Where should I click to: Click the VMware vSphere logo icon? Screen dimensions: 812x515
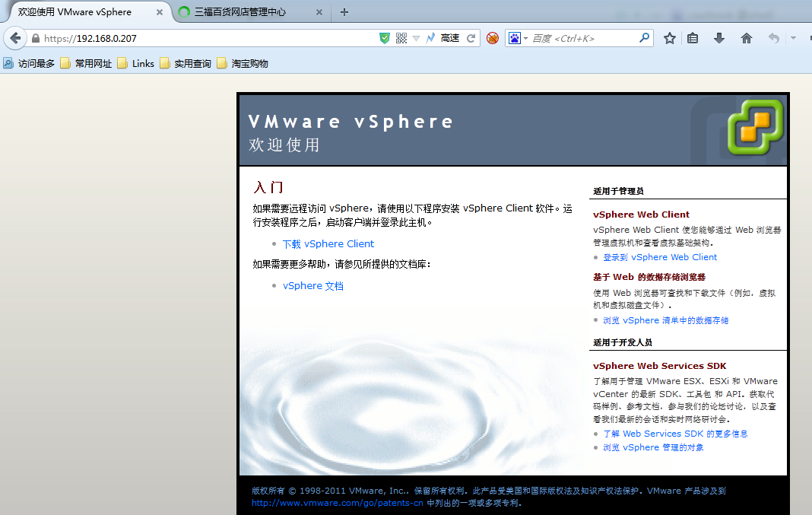pos(755,127)
